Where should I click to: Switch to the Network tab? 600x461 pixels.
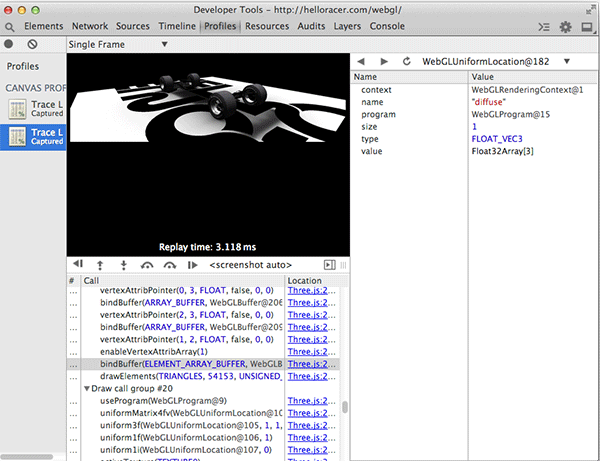tap(90, 26)
